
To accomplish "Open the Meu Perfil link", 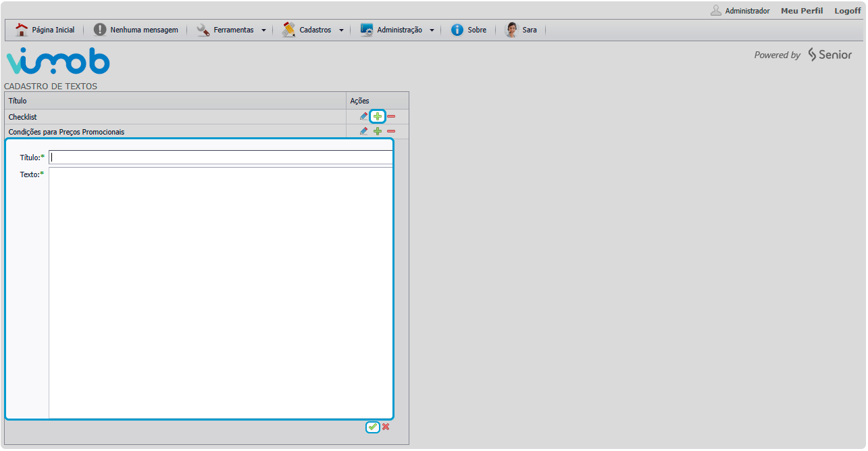I will click(x=802, y=11).
